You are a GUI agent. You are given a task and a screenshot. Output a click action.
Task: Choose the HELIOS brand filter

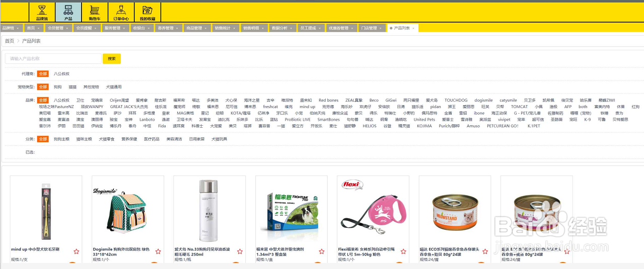370,126
